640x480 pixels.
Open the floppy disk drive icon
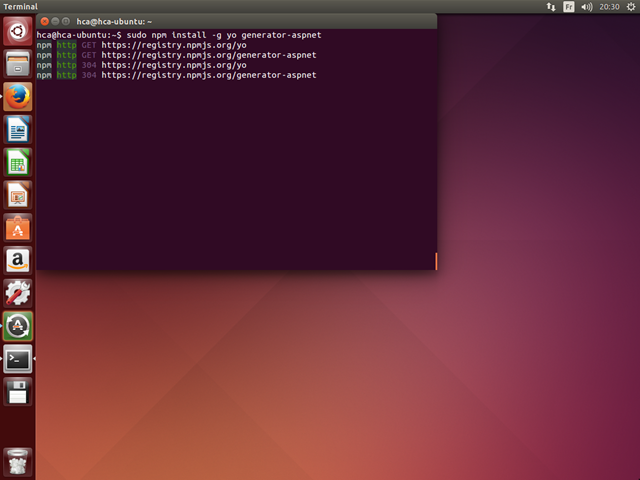point(18,391)
